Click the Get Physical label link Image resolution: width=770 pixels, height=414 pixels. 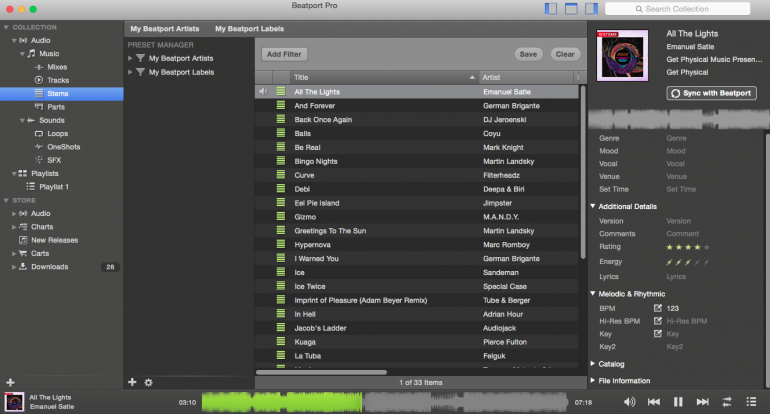[687, 72]
